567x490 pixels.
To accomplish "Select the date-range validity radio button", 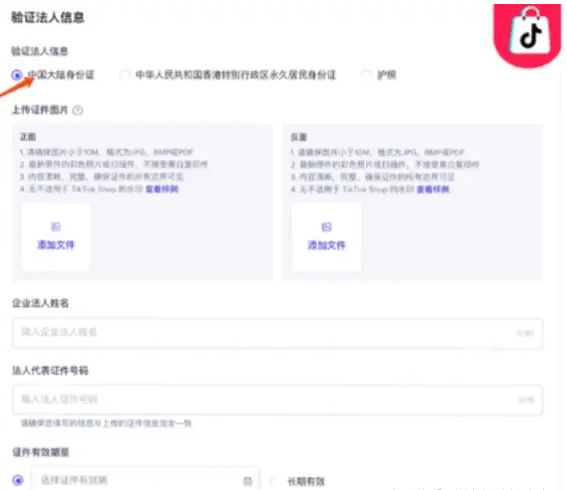I will pyautogui.click(x=18, y=480).
